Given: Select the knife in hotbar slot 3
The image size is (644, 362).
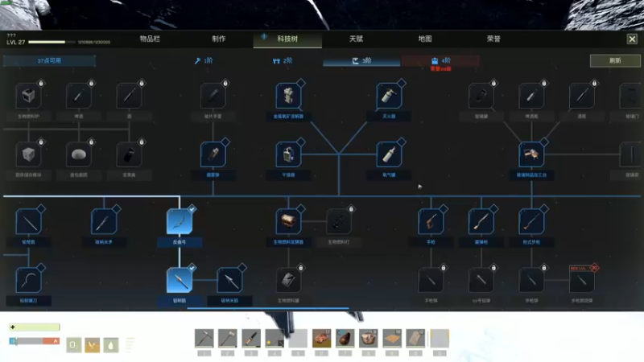Looking at the screenshot, I should click(251, 338).
